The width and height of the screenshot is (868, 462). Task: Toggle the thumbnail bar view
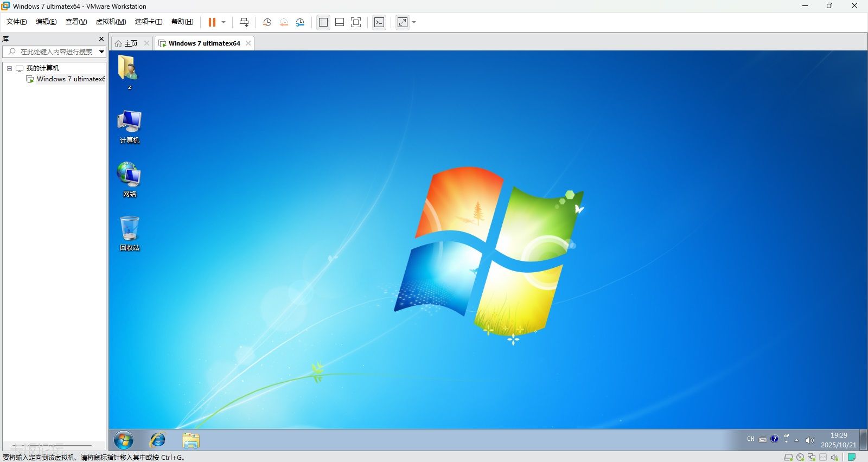(340, 22)
